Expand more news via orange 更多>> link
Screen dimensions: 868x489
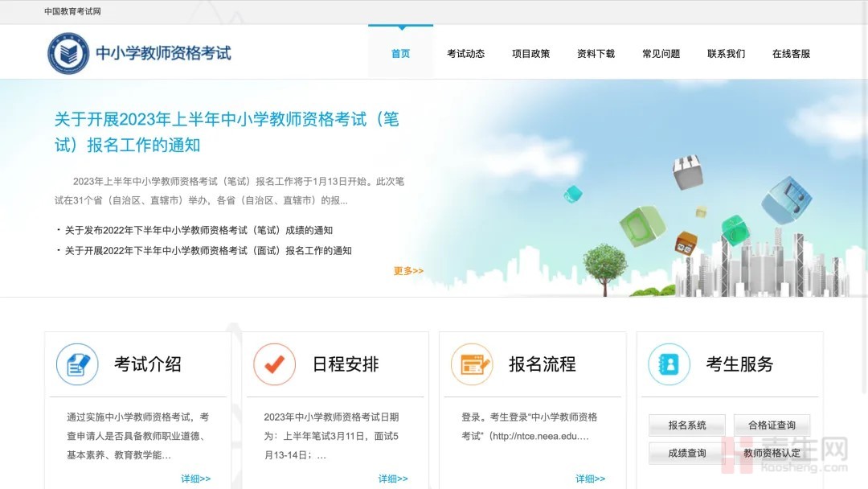coord(408,271)
